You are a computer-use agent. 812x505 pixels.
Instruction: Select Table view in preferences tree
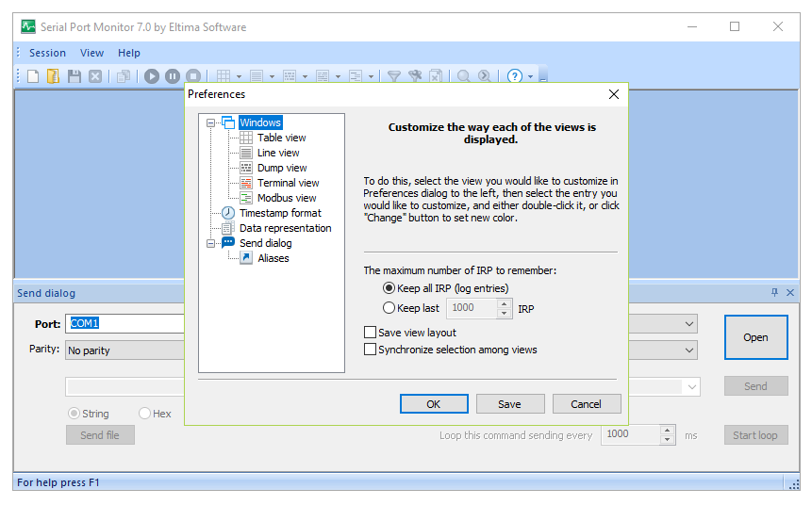(281, 138)
